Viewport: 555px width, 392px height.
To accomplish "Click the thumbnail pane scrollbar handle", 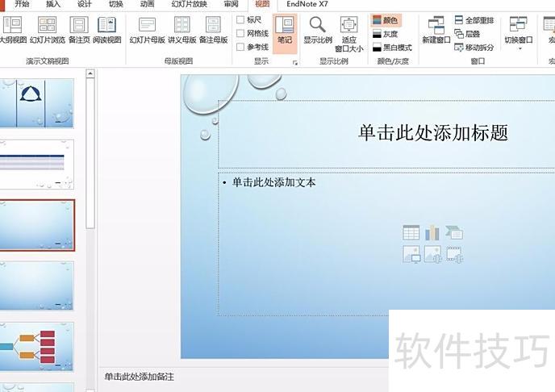I will [90, 153].
